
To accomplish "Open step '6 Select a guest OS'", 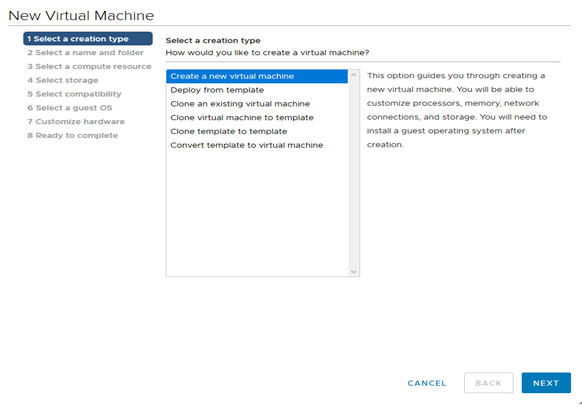I will (70, 108).
